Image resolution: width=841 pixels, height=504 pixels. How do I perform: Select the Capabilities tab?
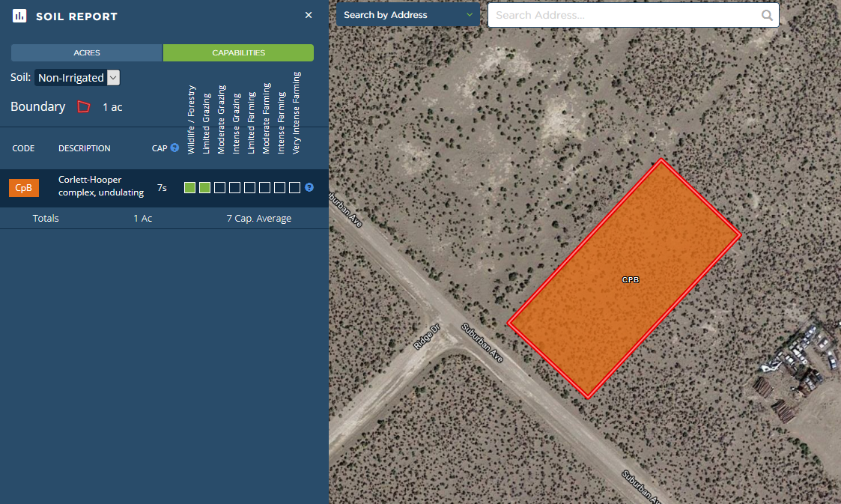(238, 53)
